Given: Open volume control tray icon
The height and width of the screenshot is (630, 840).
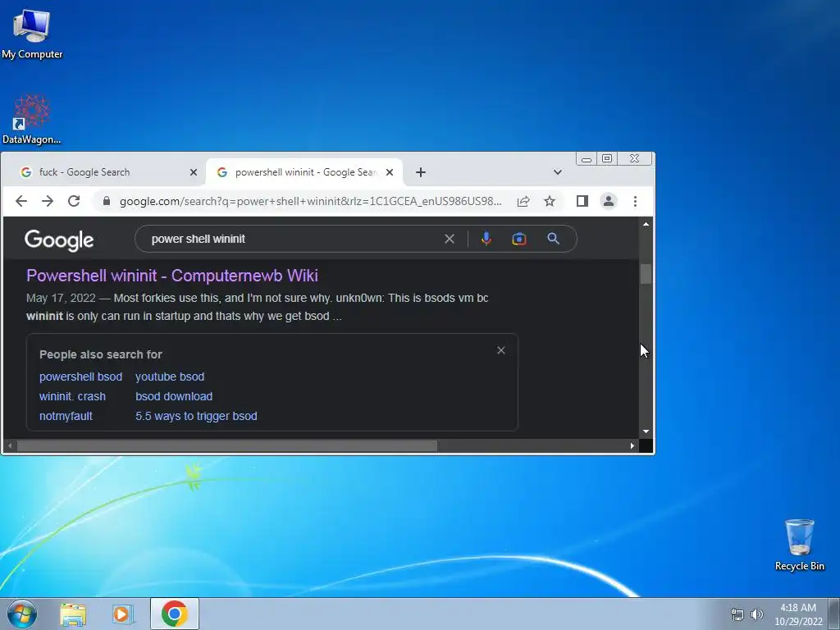Looking at the screenshot, I should coord(756,614).
